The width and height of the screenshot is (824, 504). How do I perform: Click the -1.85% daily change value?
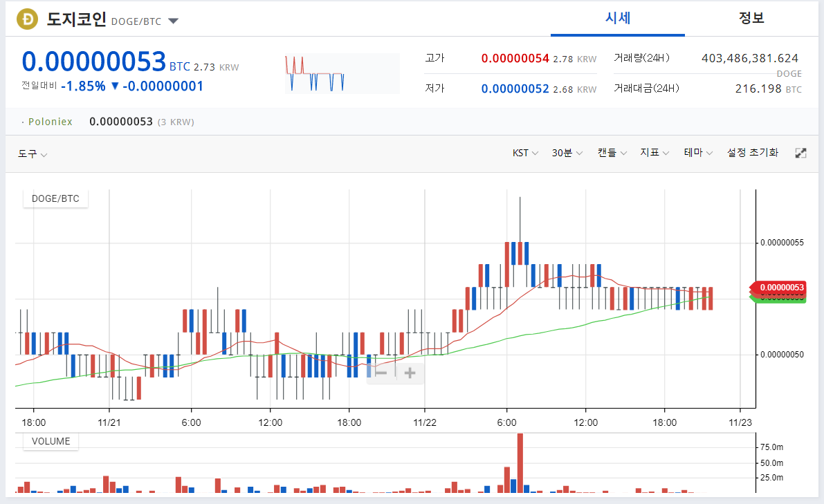click(x=84, y=86)
